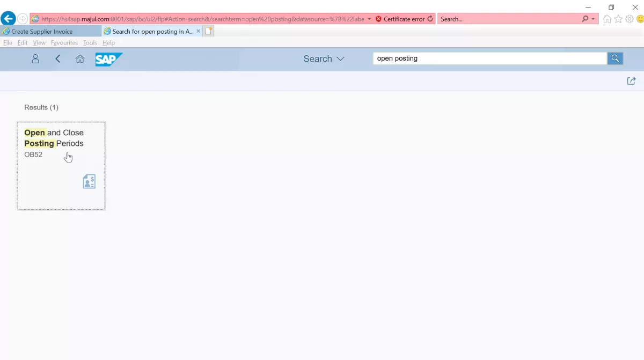Open the browser favourites star icon
Image resolution: width=644 pixels, height=360 pixels.
[x=618, y=19]
